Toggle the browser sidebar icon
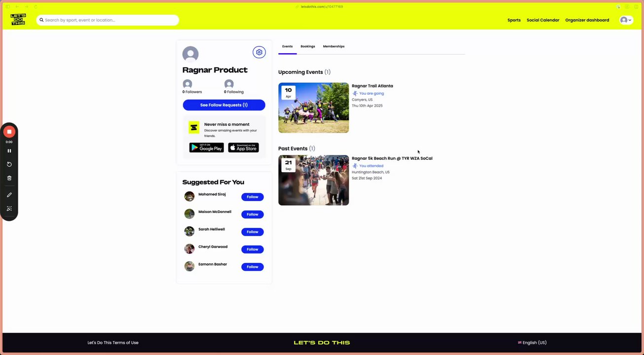 [x=7, y=6]
